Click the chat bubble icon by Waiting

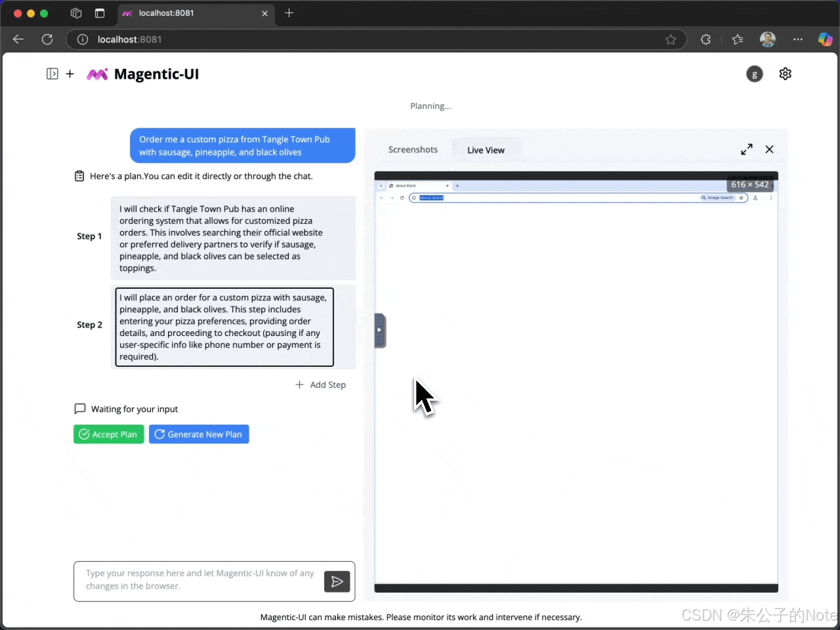[80, 409]
